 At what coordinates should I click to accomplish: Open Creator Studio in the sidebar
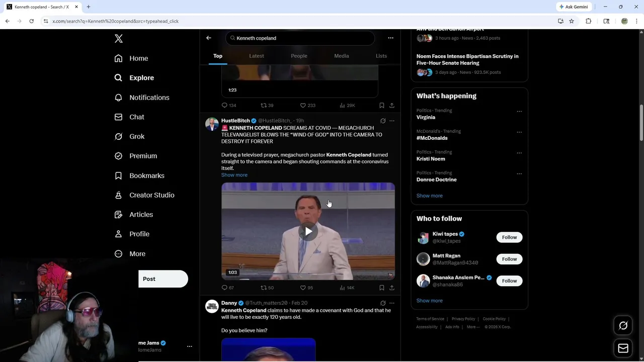pyautogui.click(x=144, y=195)
